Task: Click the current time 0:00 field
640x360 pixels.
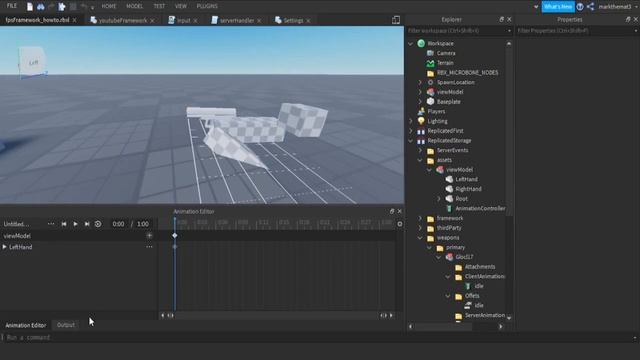Action: coord(118,224)
